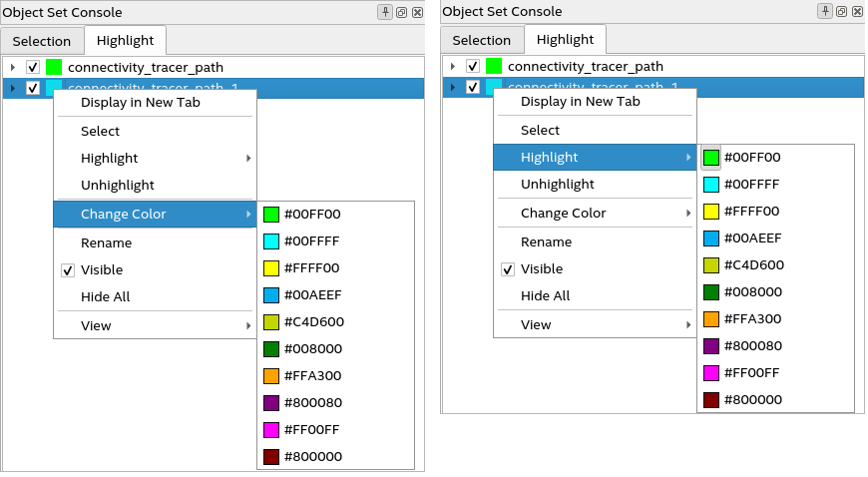The image size is (868, 477).
Task: Toggle the Visible option in the left context menu
Action: point(102,269)
